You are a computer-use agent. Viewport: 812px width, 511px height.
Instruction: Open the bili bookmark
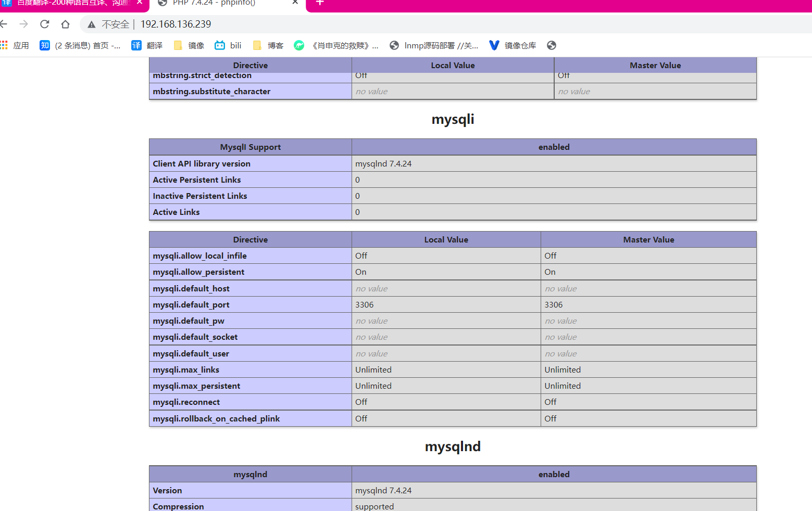[228, 45]
